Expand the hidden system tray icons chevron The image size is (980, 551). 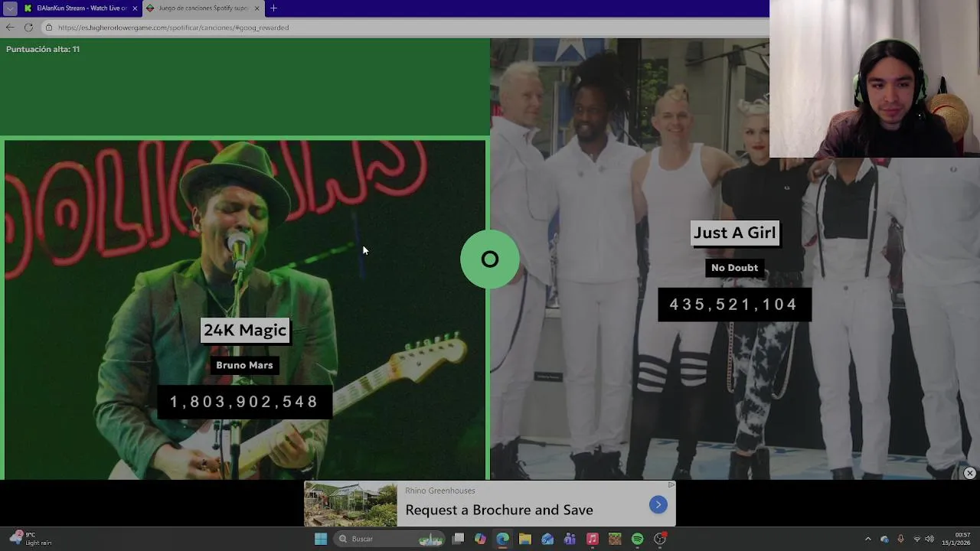click(867, 539)
